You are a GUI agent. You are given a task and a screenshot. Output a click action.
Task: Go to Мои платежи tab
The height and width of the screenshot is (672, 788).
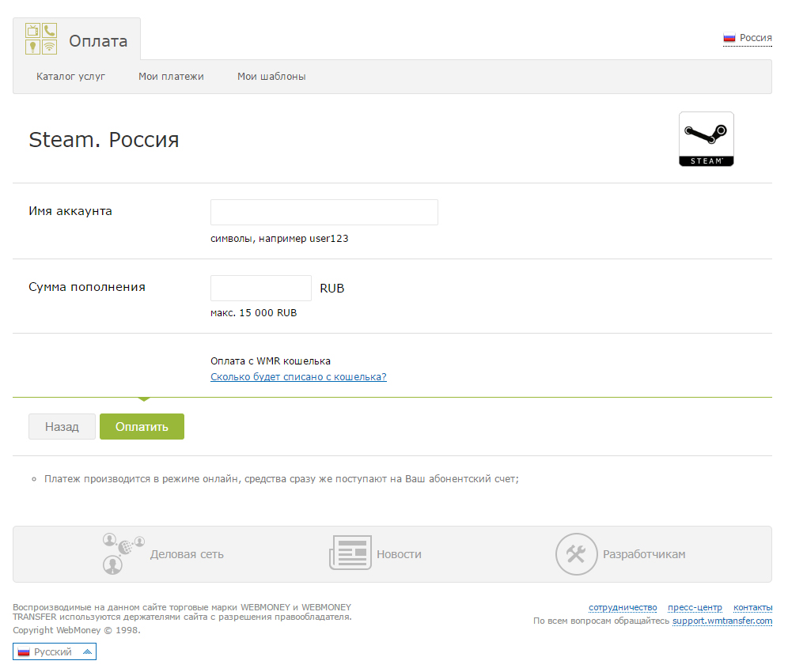coord(171,77)
